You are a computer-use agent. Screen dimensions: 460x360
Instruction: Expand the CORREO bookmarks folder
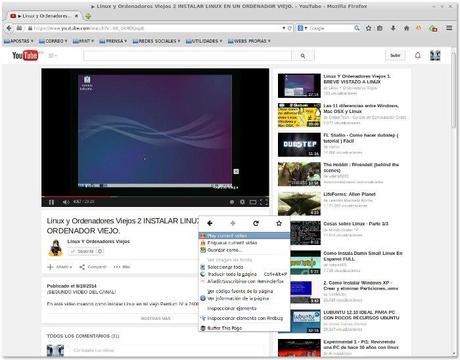point(53,41)
